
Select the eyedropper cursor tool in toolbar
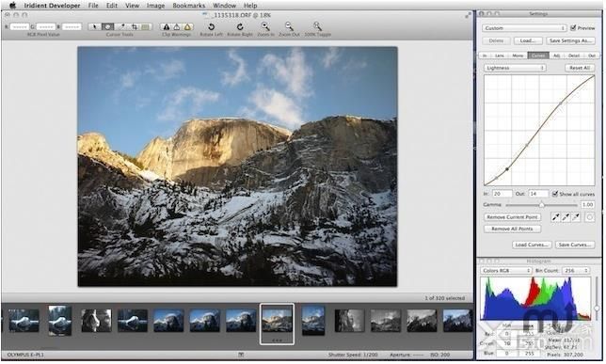tap(121, 26)
